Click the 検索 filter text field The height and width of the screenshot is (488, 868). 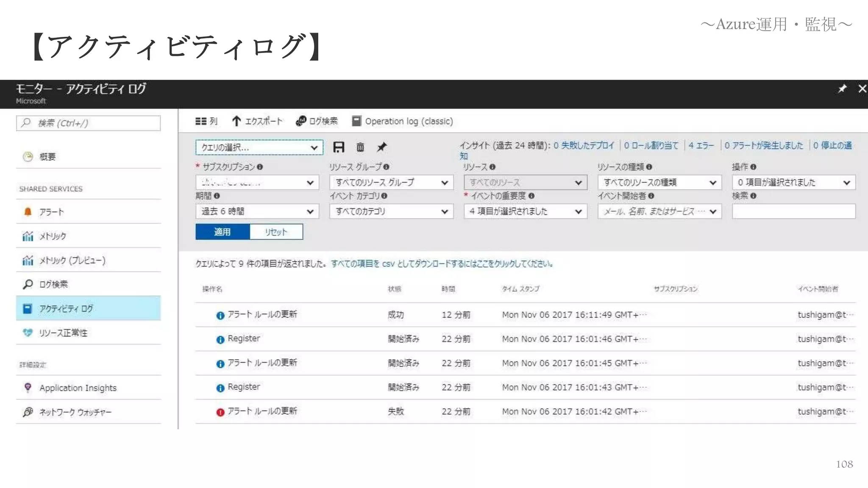[x=793, y=211]
